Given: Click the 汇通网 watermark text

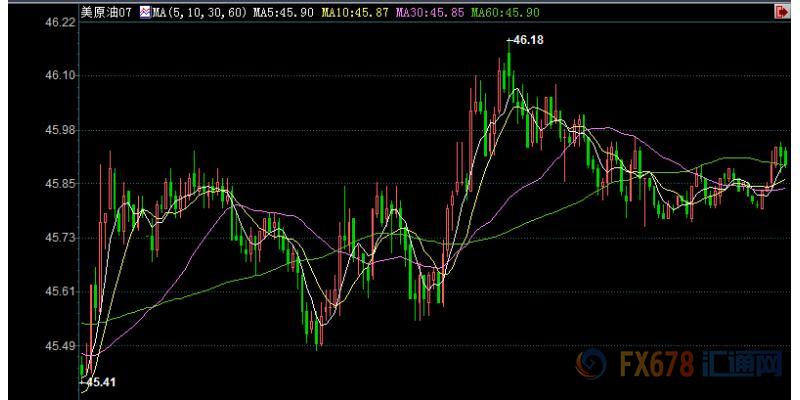Looking at the screenshot, I should click(x=746, y=365).
